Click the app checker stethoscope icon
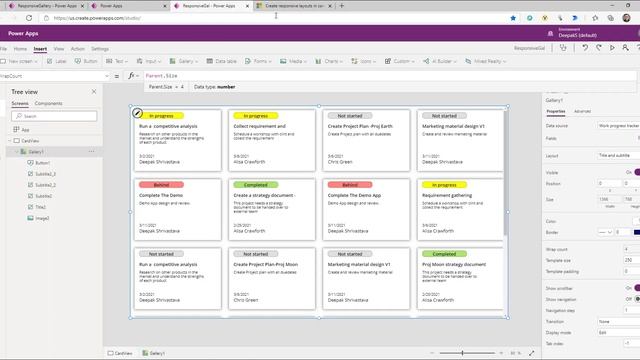640x360 pixels. point(563,48)
